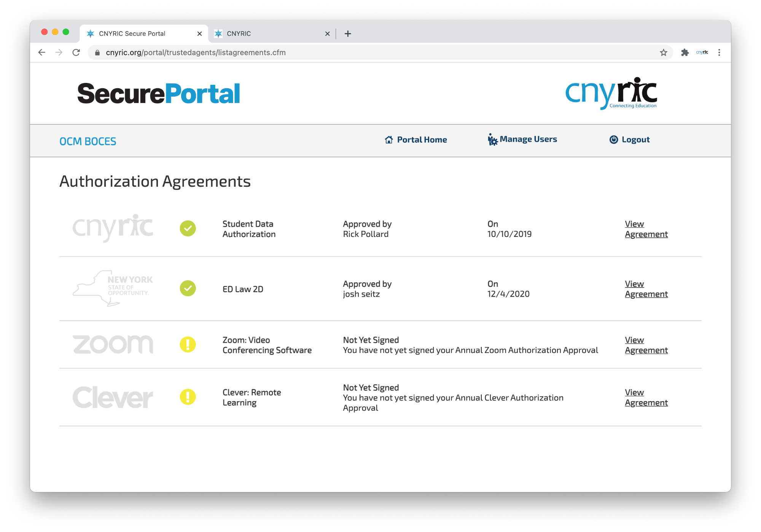Viewport: 761px width, 532px height.
Task: Click the Authorization Agreements heading
Action: click(x=155, y=181)
